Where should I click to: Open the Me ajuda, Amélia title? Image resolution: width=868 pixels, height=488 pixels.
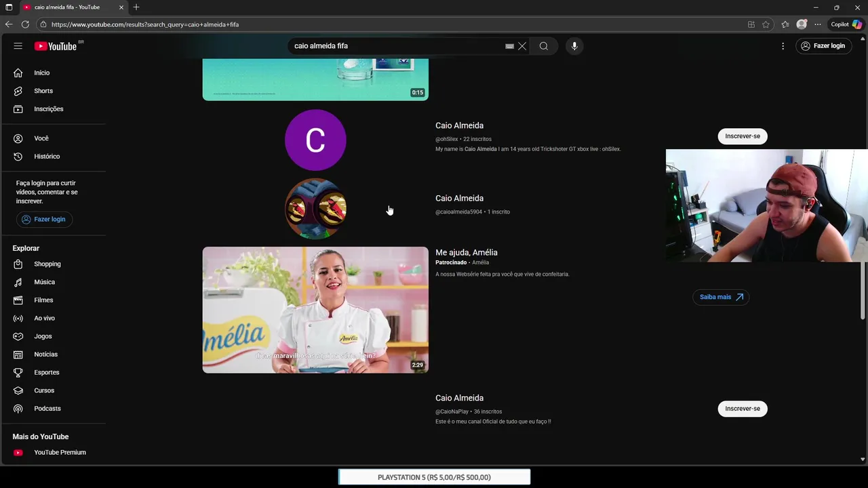click(467, 252)
